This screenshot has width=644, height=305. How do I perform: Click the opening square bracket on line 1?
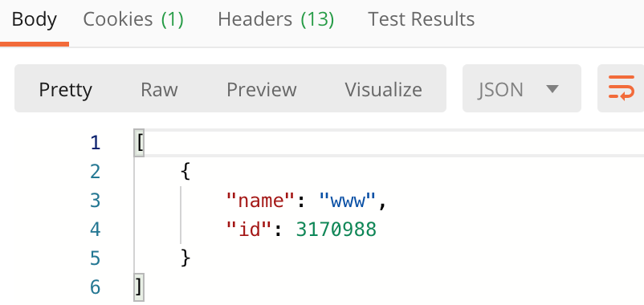point(140,143)
